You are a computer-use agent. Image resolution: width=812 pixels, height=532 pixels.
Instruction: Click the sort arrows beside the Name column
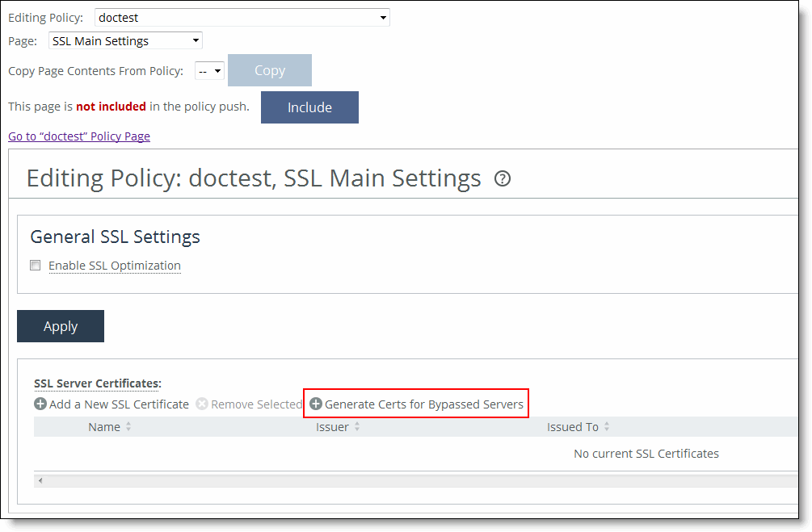coord(128,427)
